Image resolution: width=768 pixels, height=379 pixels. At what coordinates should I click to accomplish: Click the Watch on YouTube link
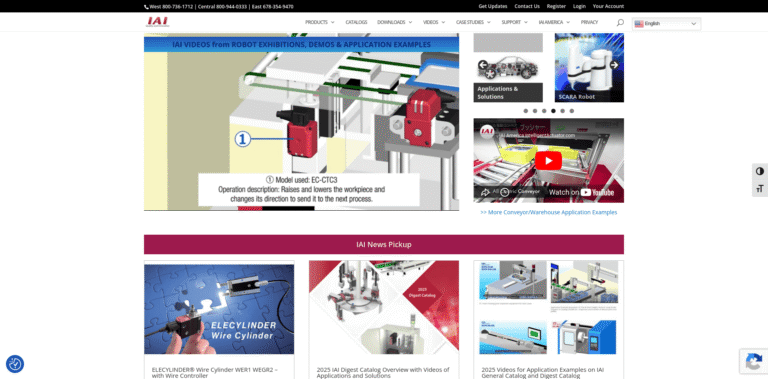pos(581,192)
